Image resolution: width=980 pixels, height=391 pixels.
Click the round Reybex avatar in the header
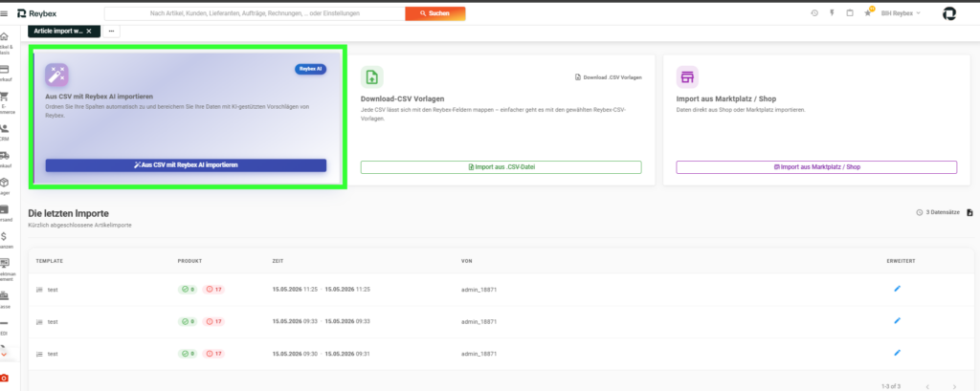coord(948,13)
